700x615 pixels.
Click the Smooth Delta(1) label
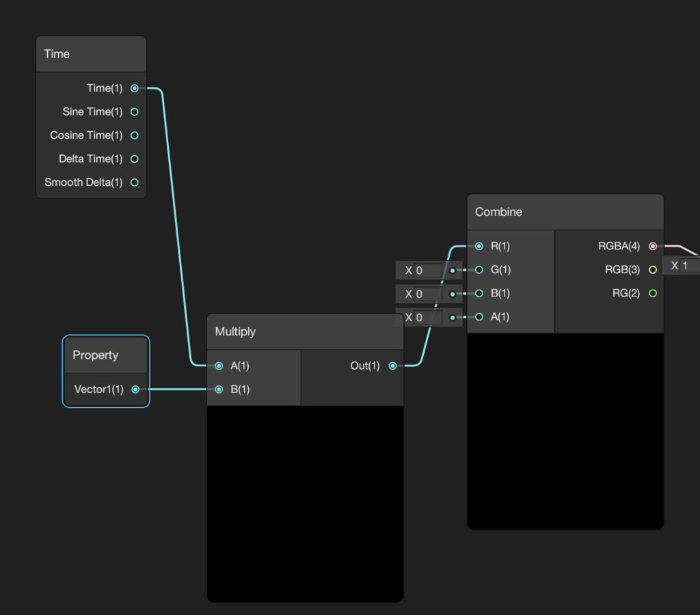point(83,182)
